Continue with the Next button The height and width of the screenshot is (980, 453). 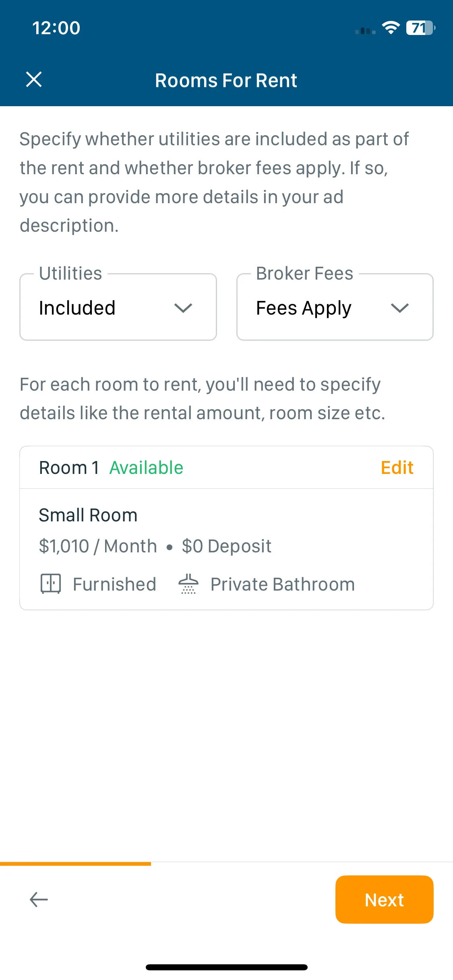(384, 900)
